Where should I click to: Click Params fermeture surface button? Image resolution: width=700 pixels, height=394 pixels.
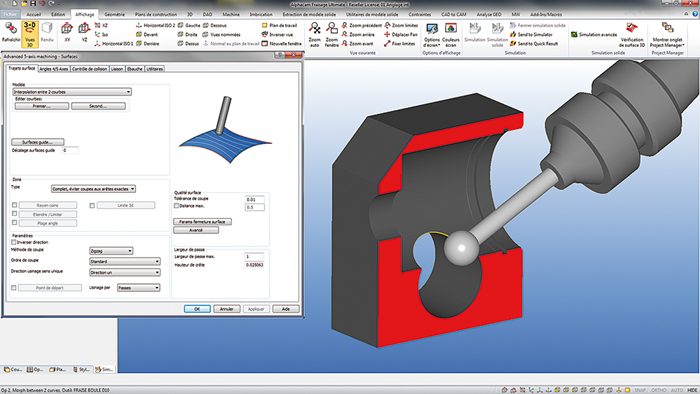click(x=202, y=222)
